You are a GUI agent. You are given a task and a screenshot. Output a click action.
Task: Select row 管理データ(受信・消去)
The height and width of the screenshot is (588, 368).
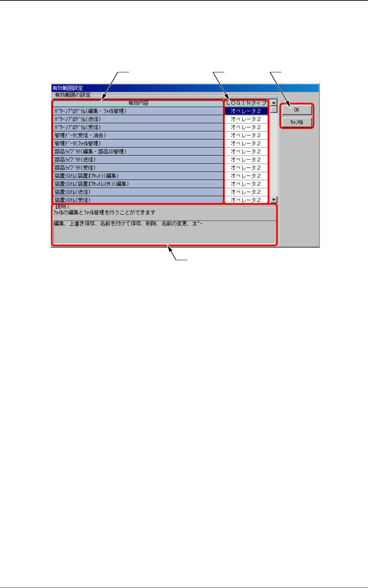138,135
